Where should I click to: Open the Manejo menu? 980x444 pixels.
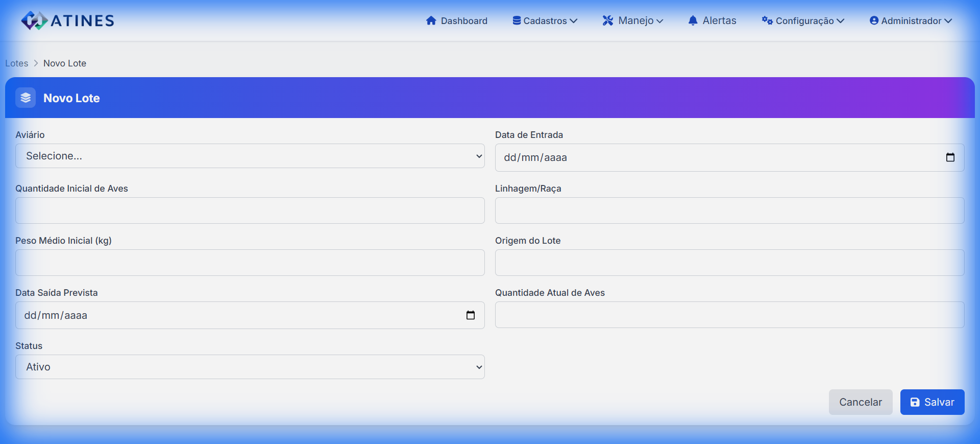635,21
